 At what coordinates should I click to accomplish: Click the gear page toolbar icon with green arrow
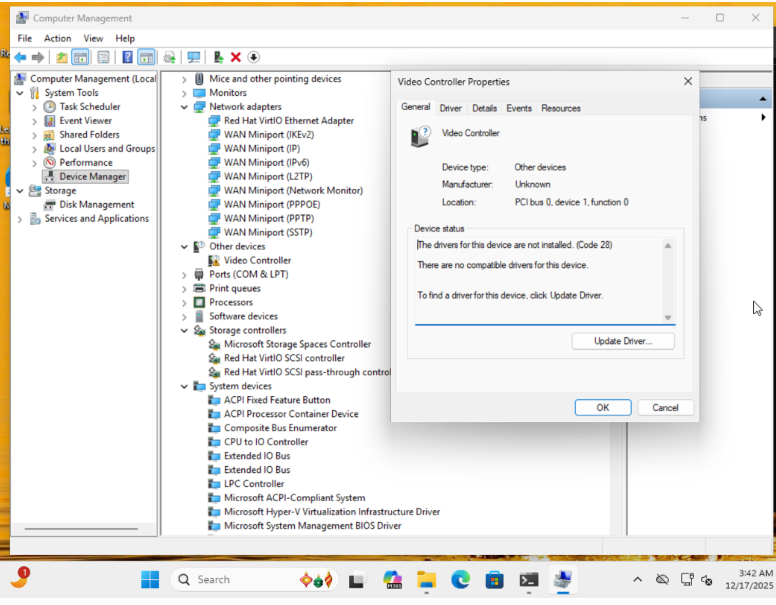pyautogui.click(x=170, y=57)
